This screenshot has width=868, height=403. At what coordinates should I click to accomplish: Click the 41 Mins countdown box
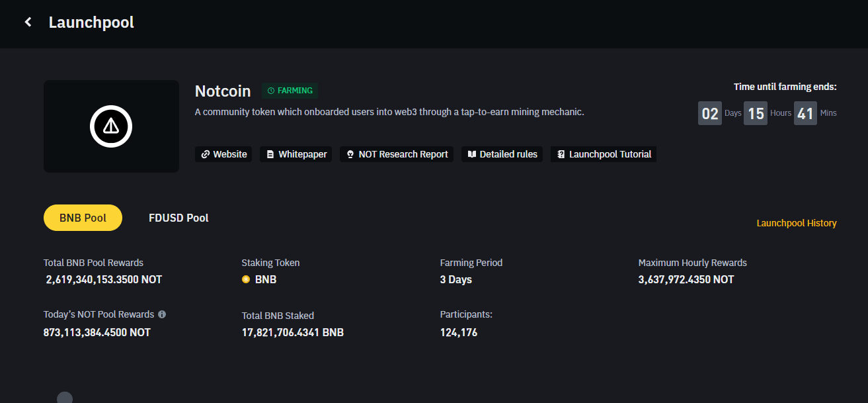pyautogui.click(x=805, y=113)
